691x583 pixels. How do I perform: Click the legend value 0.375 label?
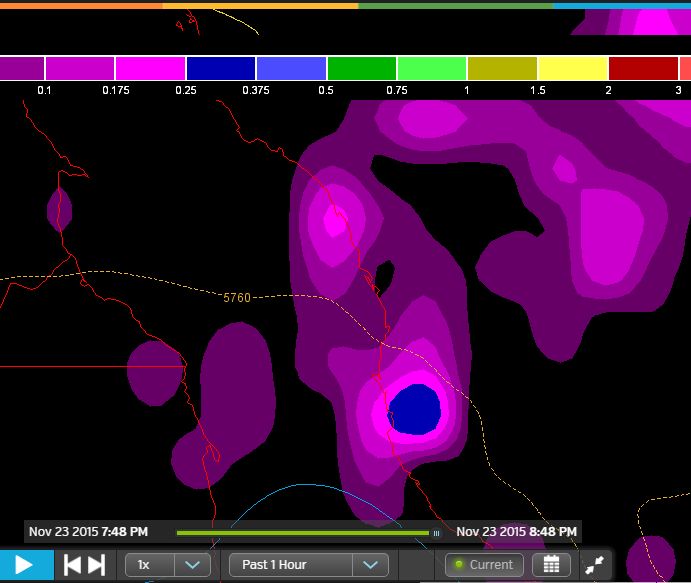[x=256, y=90]
